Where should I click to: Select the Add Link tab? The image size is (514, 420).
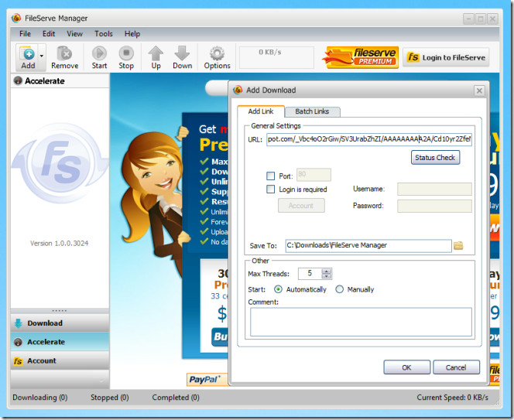pos(261,111)
